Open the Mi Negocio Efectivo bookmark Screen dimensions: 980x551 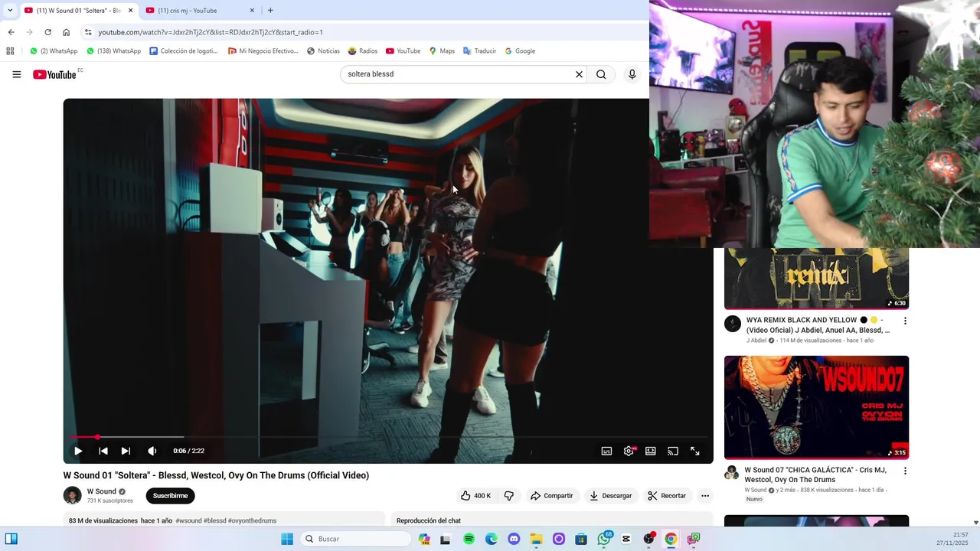coord(263,51)
